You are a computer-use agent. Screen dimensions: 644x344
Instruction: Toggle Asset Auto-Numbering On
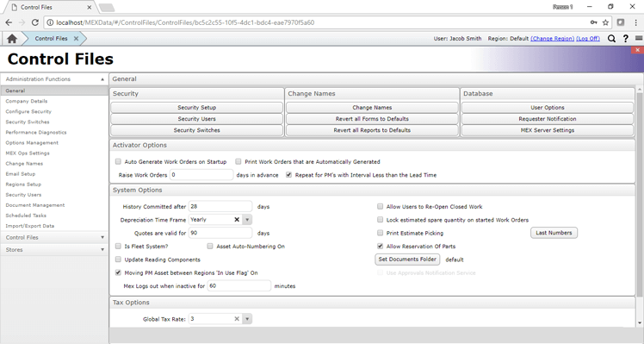point(210,246)
